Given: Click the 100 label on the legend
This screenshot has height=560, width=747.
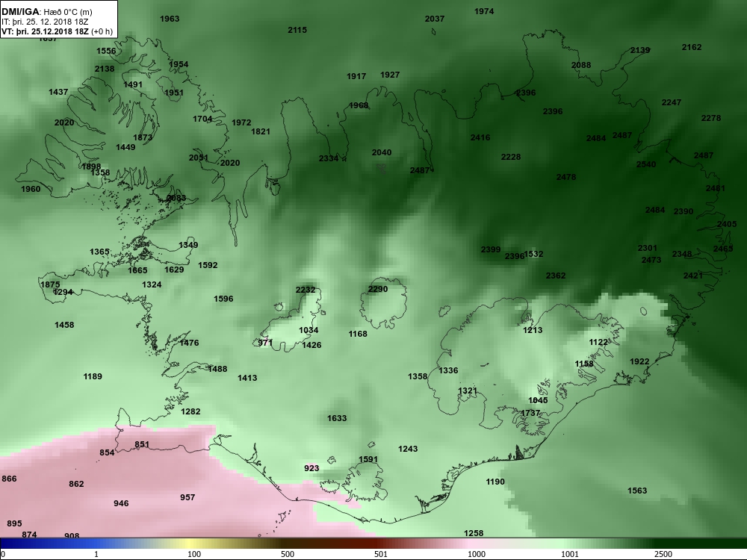Looking at the screenshot, I should 194,554.
